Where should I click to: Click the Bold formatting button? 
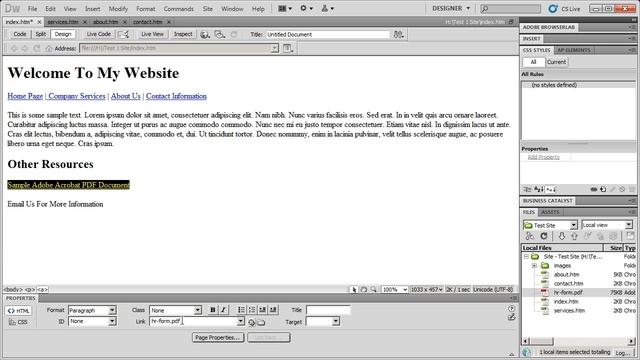coord(213,310)
